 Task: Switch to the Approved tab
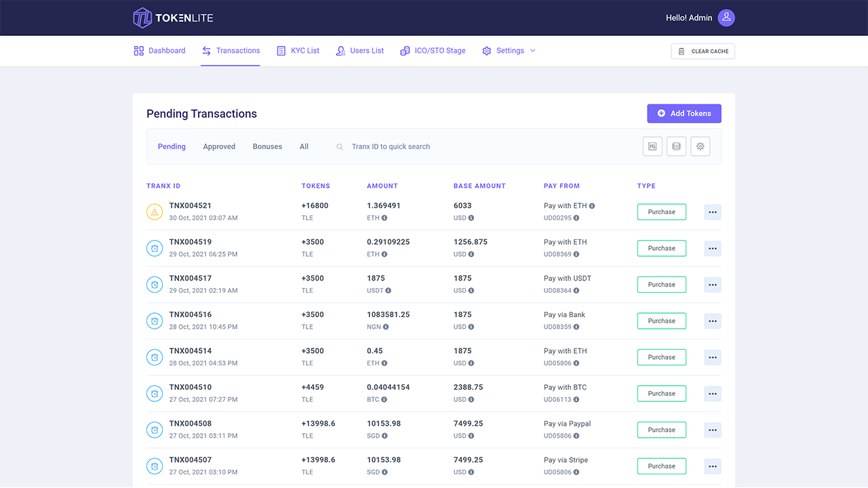tap(218, 146)
